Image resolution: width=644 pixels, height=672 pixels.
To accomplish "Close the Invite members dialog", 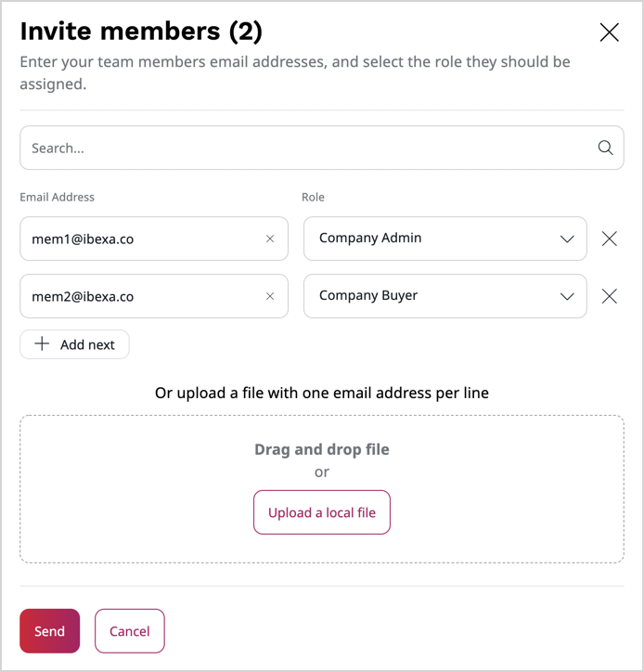I will 609,32.
